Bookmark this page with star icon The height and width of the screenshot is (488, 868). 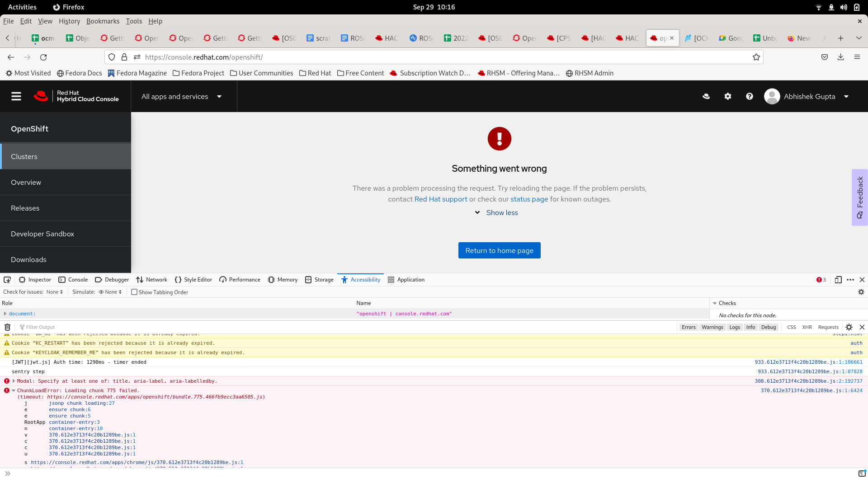[x=756, y=57]
